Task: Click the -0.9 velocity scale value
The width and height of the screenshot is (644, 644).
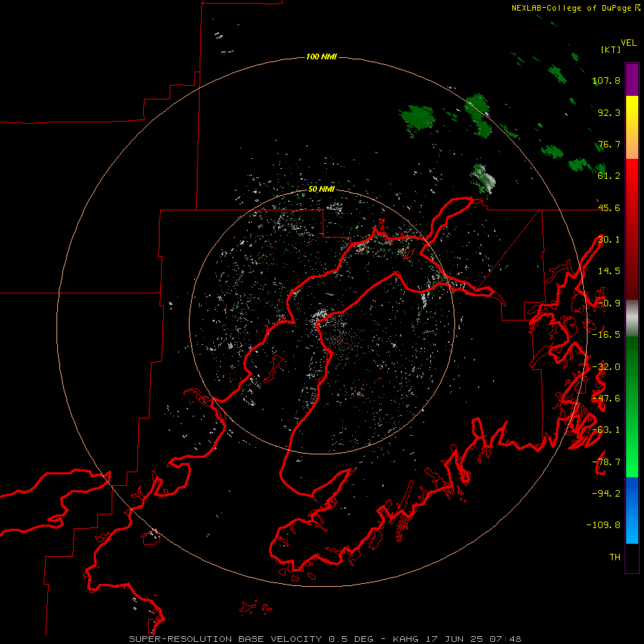Action: (x=609, y=303)
